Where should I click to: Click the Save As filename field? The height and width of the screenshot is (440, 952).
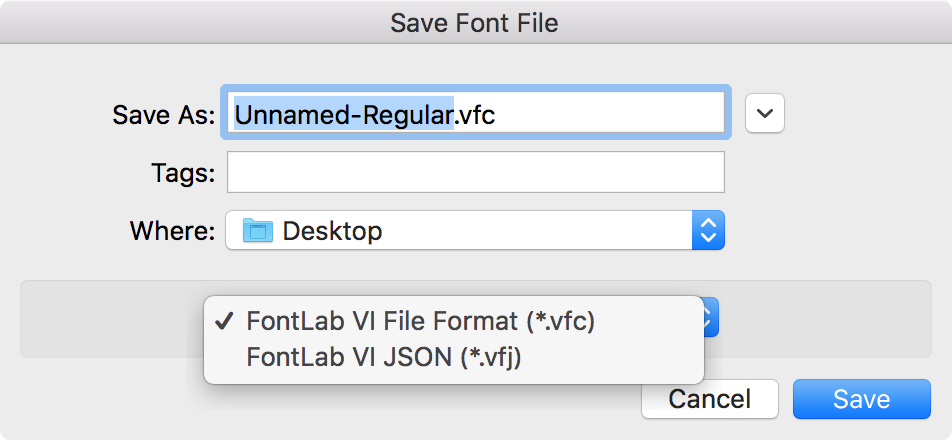point(475,113)
